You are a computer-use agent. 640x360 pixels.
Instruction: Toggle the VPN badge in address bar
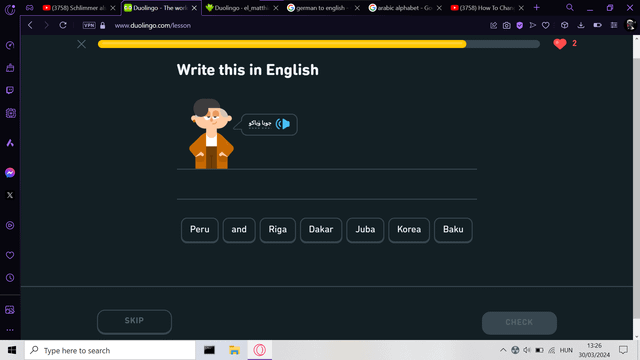[x=89, y=25]
